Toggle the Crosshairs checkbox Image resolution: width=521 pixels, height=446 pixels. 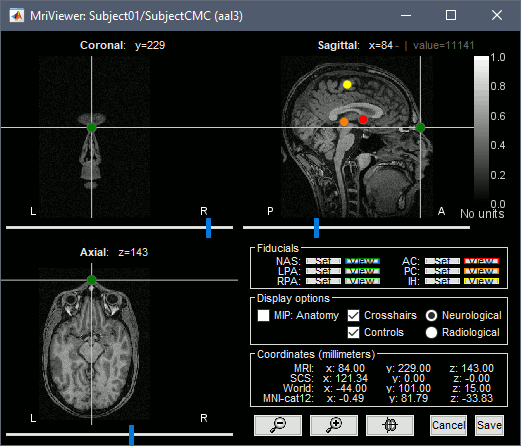point(353,315)
